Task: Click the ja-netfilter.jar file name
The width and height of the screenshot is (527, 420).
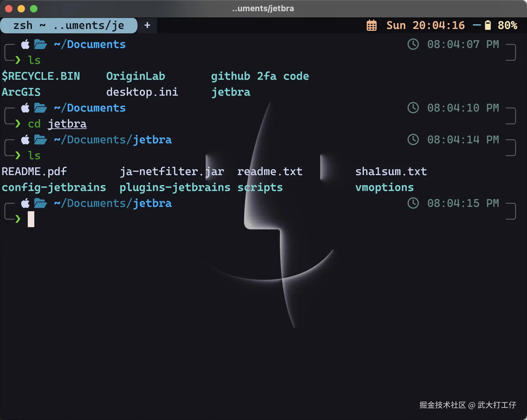Action: point(172,171)
